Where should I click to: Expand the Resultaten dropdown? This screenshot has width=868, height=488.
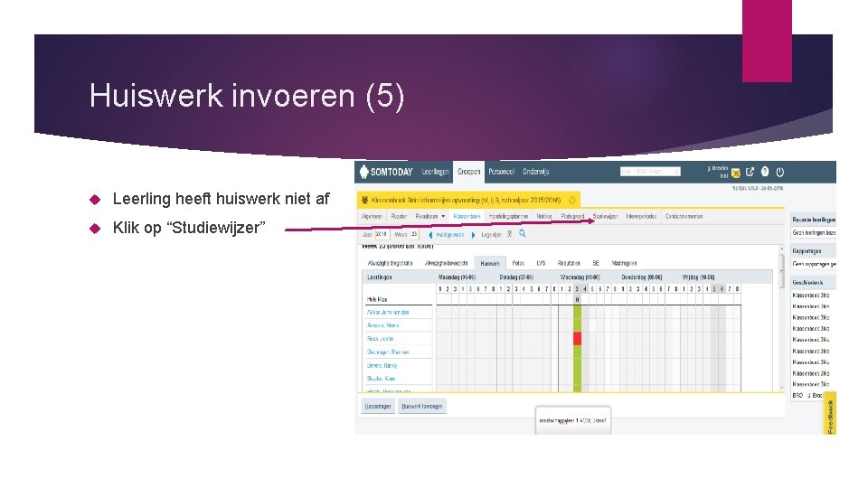(430, 216)
